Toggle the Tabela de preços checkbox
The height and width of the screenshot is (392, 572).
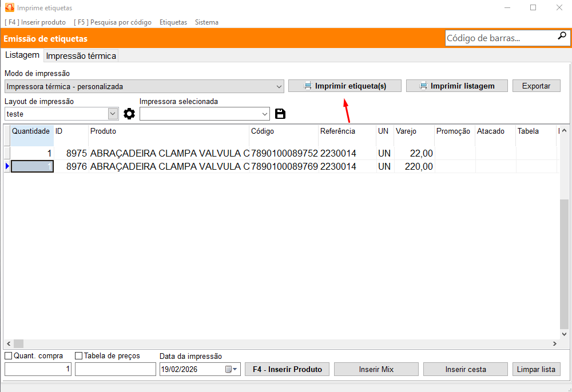(x=79, y=356)
